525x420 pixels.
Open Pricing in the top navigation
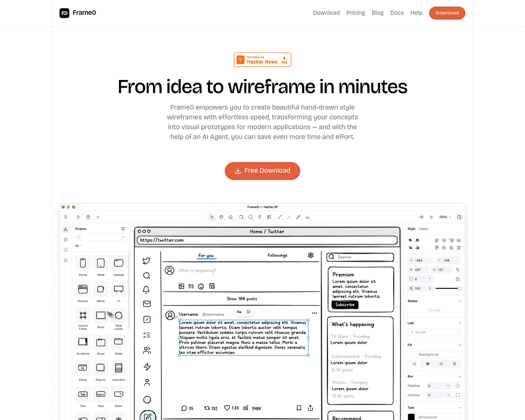tap(355, 13)
